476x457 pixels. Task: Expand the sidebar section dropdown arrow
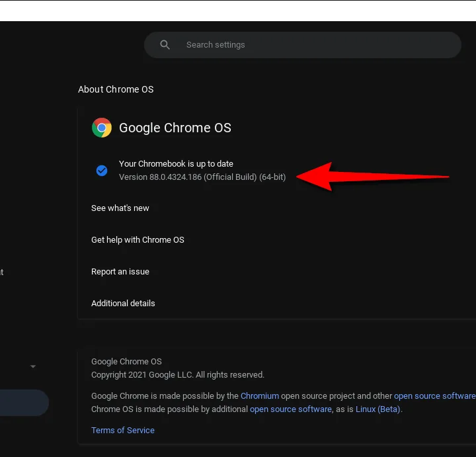(33, 366)
